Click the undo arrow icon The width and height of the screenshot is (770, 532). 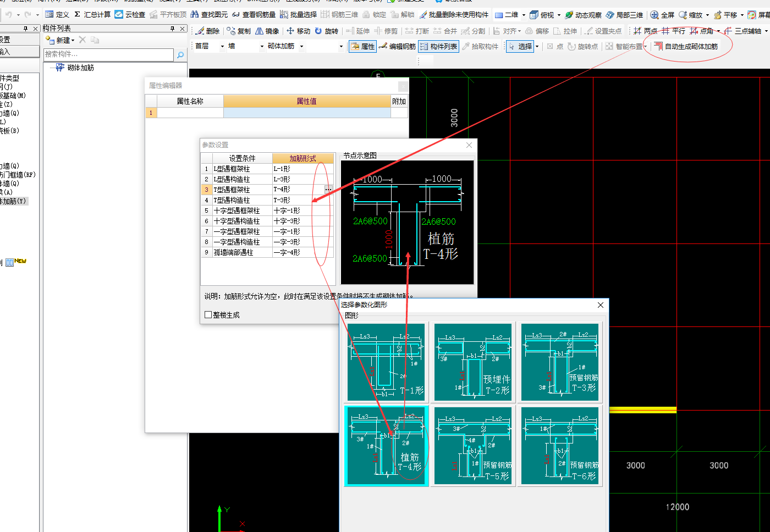coord(9,15)
